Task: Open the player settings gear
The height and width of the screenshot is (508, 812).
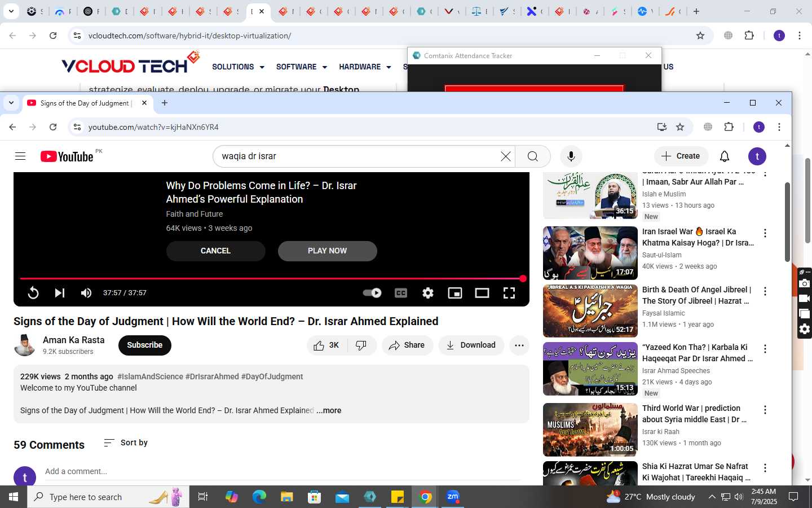Action: (x=428, y=293)
